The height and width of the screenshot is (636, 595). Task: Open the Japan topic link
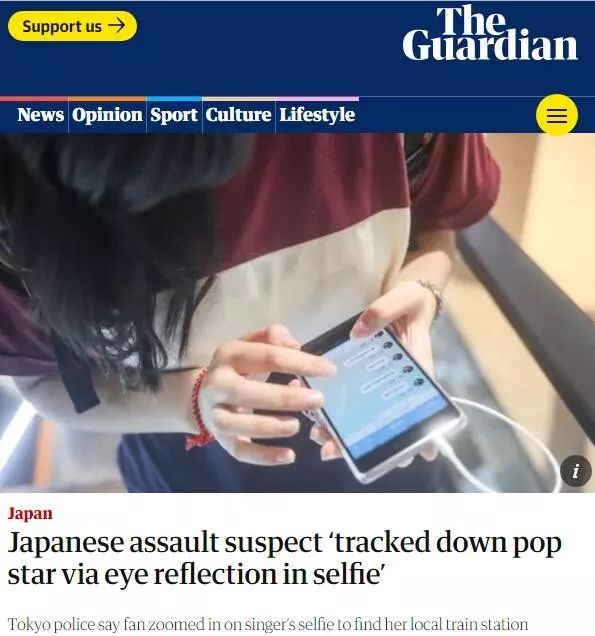tap(30, 514)
